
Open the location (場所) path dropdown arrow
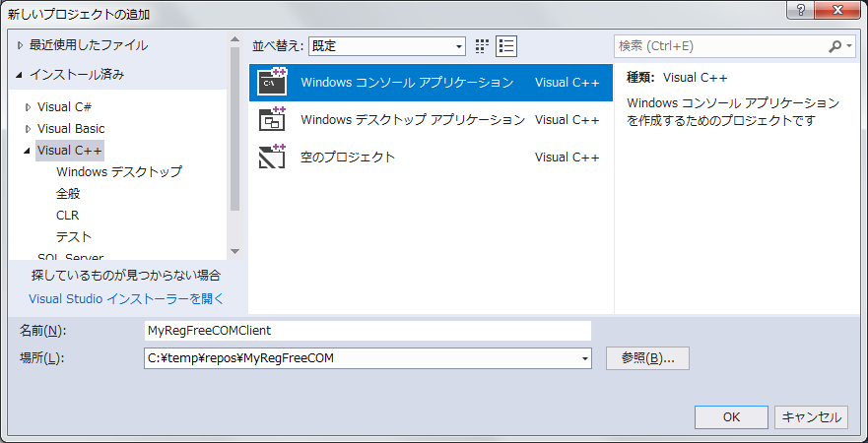coord(585,359)
